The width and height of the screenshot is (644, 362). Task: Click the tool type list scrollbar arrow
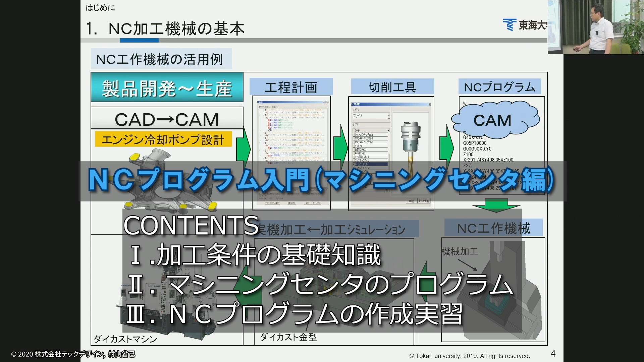coord(389,130)
